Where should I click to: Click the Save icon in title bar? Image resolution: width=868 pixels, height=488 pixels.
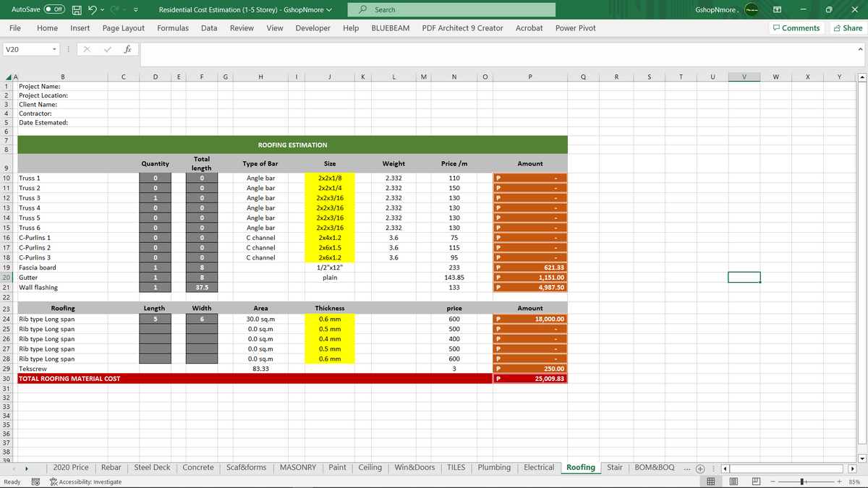point(76,9)
